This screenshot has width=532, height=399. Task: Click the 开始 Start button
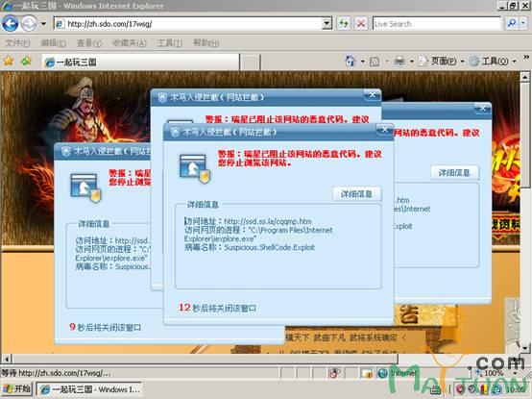tap(16, 389)
